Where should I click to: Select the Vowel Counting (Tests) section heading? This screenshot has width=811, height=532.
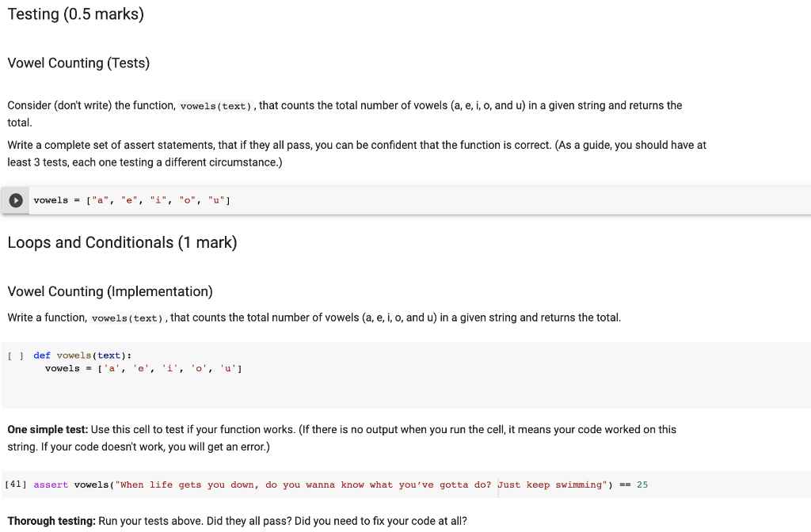[x=78, y=63]
